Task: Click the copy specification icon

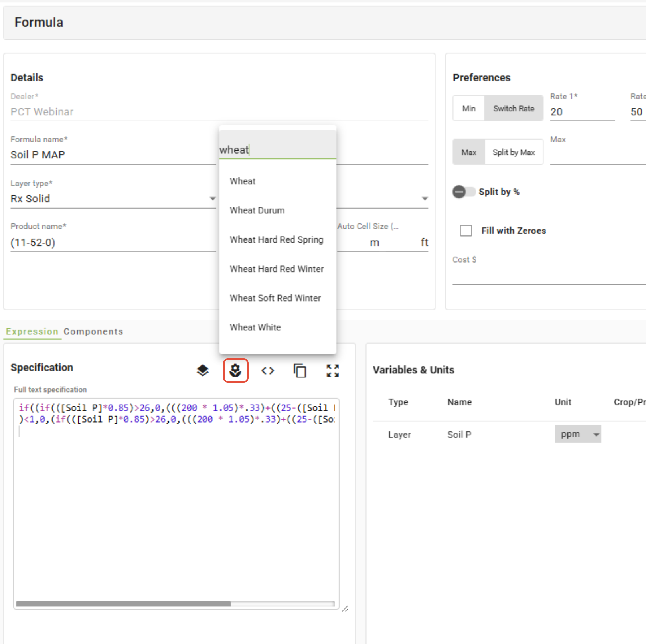Action: pos(300,371)
